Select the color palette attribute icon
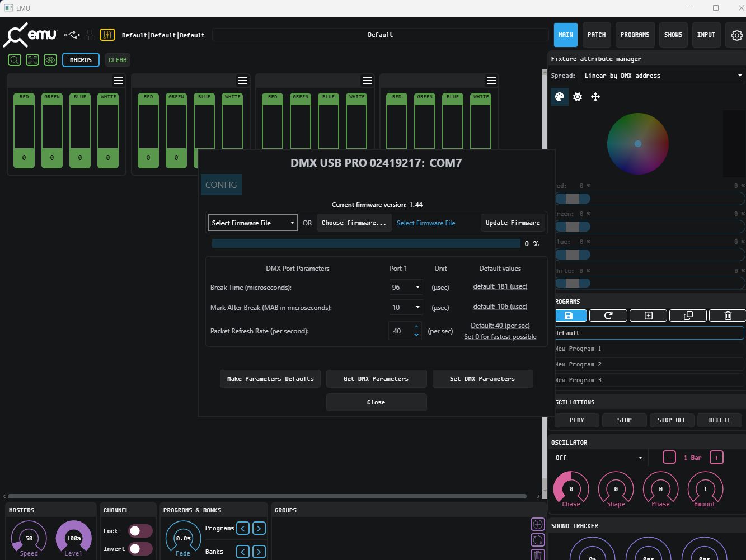This screenshot has width=746, height=560. (559, 97)
